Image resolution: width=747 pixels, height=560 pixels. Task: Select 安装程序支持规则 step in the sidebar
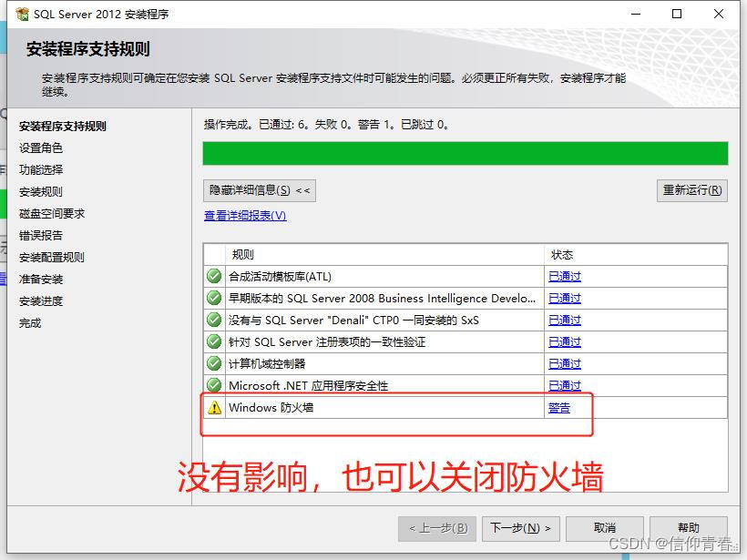click(63, 127)
